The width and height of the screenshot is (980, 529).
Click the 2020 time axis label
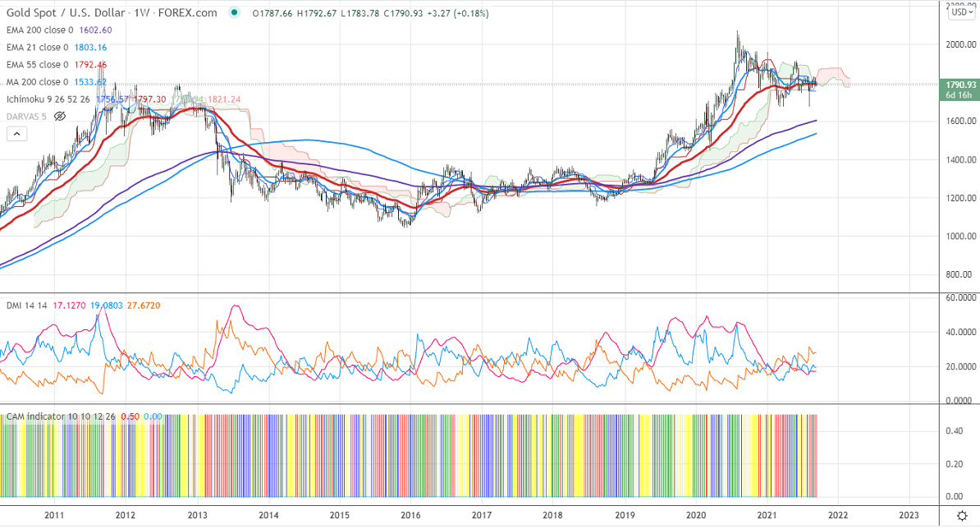696,515
